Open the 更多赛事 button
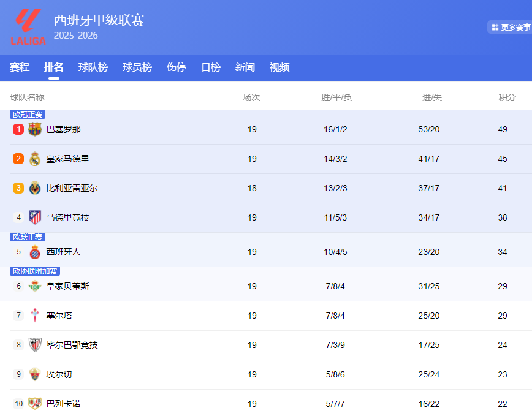 click(510, 27)
